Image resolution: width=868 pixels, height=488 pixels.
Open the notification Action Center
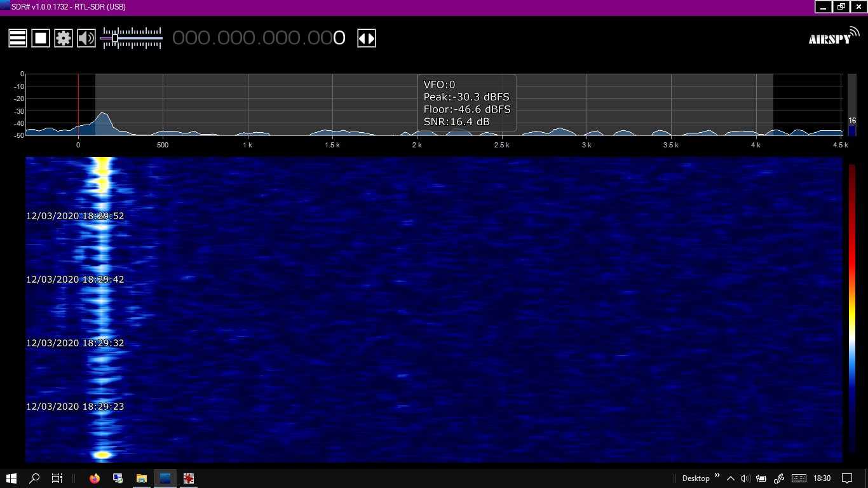tap(847, 478)
